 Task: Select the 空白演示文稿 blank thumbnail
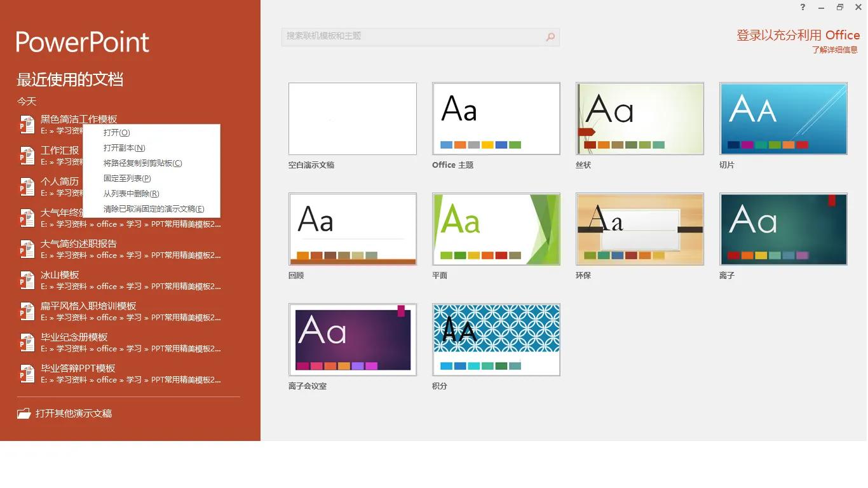(353, 119)
